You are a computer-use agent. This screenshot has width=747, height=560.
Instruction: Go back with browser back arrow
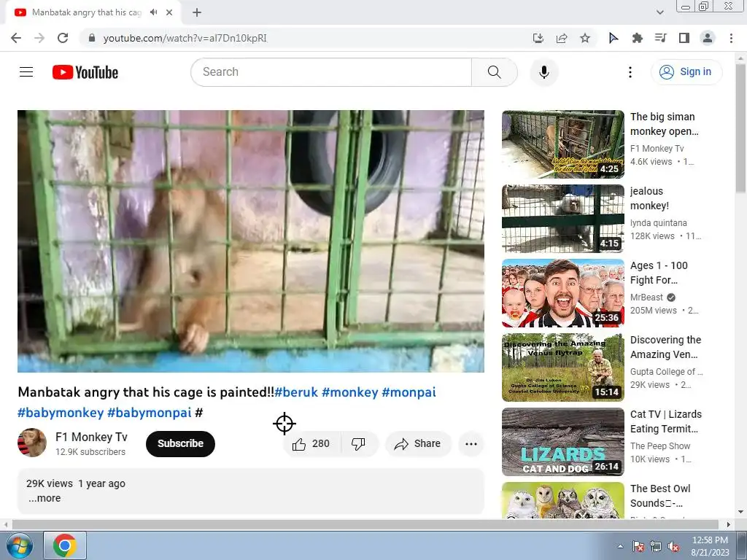click(x=16, y=38)
